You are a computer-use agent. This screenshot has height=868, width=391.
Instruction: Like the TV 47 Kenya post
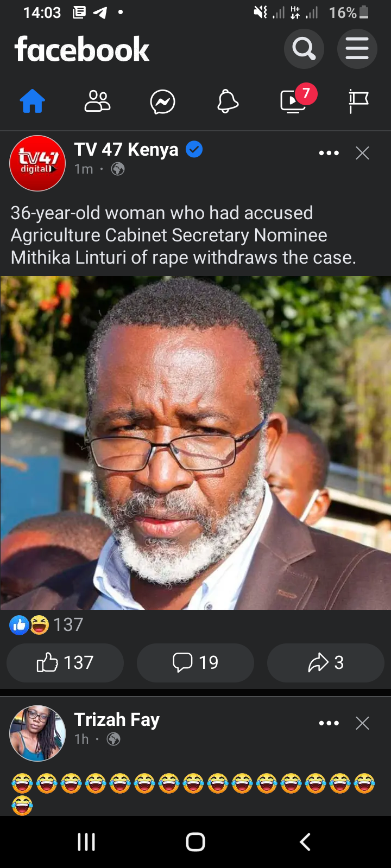pyautogui.click(x=65, y=662)
